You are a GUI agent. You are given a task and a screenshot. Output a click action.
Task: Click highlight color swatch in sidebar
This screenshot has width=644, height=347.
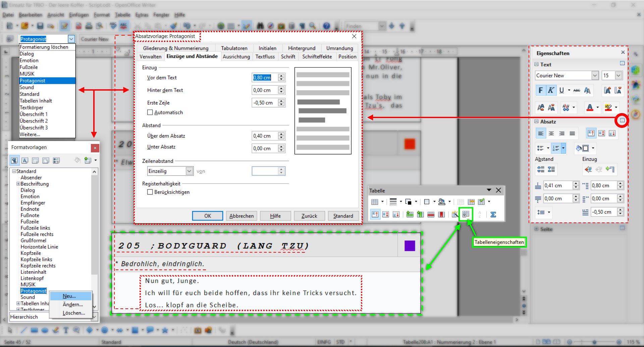click(x=608, y=107)
